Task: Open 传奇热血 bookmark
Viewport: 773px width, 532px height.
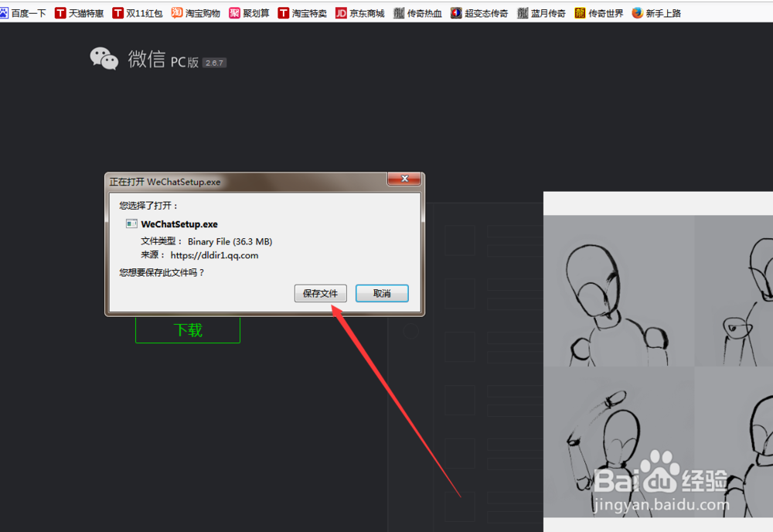Action: 417,13
